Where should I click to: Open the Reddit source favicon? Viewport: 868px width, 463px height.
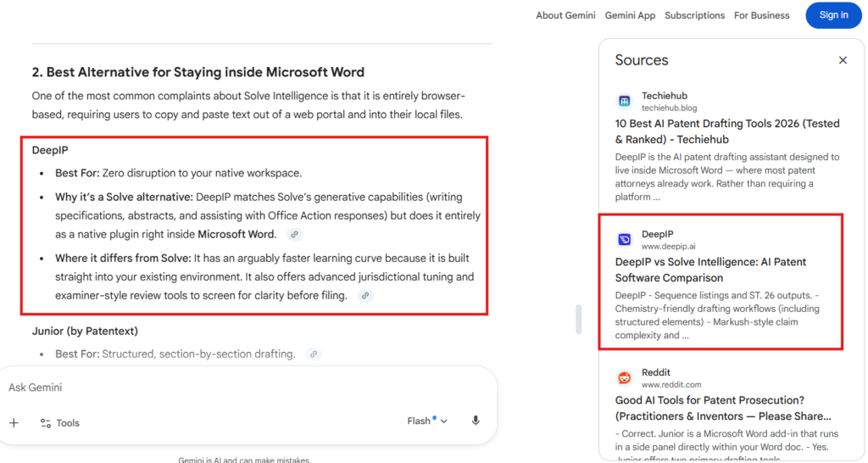(x=625, y=377)
